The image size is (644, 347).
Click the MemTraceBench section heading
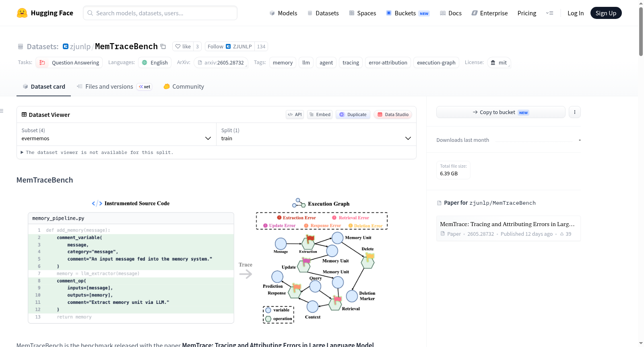coord(45,180)
